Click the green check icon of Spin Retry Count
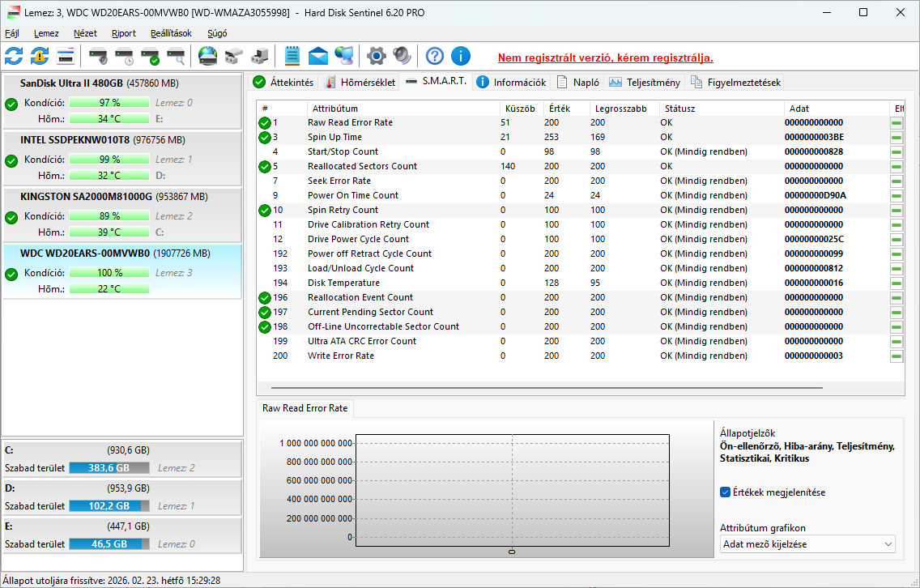Screen dimensions: 920x588 pos(265,210)
